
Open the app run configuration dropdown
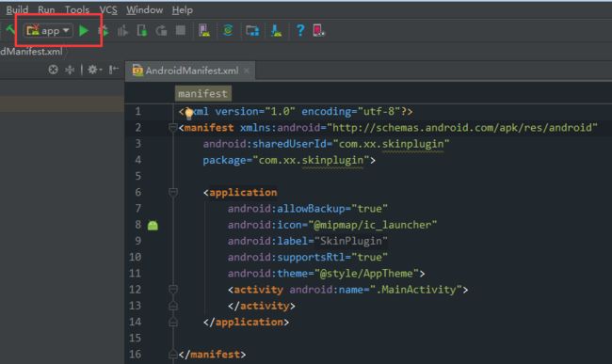click(x=48, y=30)
